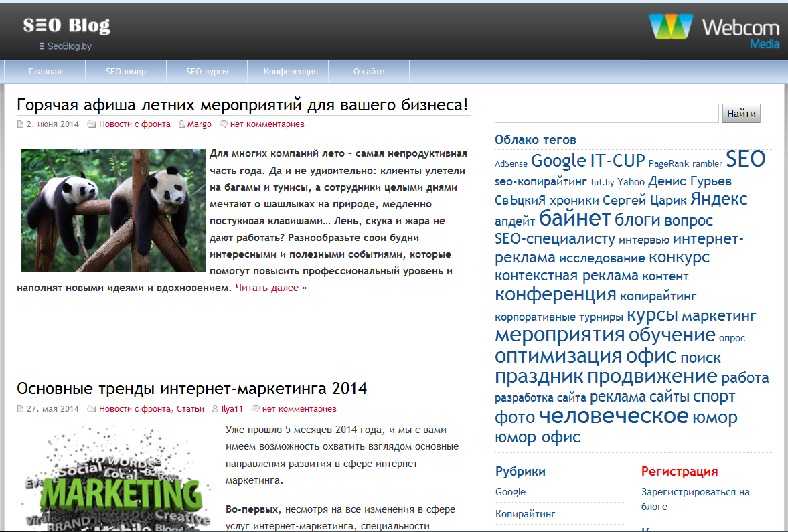Select the Google tag in the tag cloud
The height and width of the screenshot is (532, 788).
click(x=558, y=161)
